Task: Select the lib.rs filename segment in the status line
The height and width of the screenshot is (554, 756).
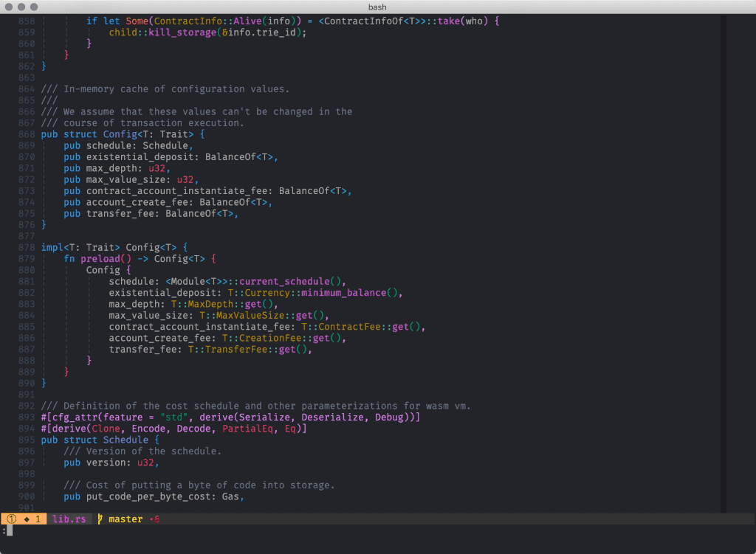Action: (69, 519)
